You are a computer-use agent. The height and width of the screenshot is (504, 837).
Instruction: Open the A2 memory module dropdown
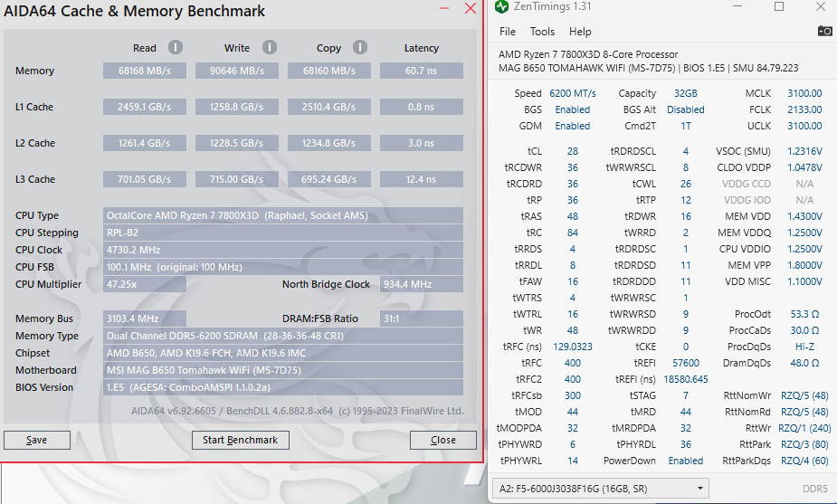pos(600,488)
